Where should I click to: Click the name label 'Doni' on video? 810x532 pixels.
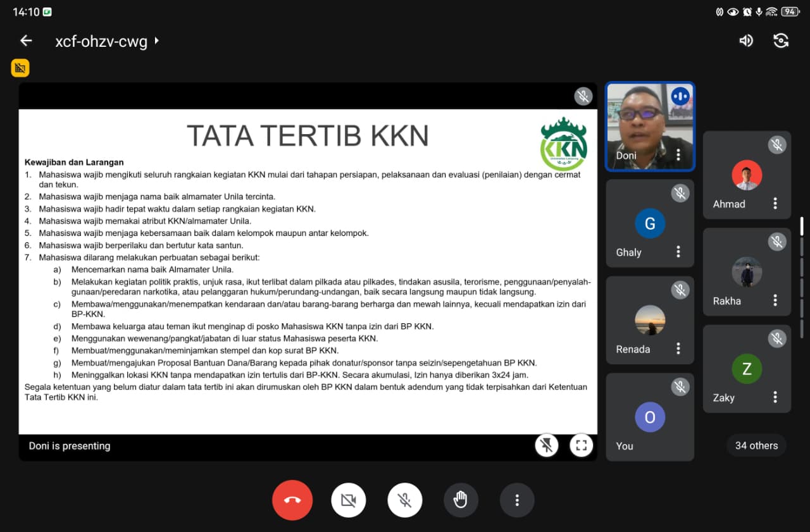(626, 155)
